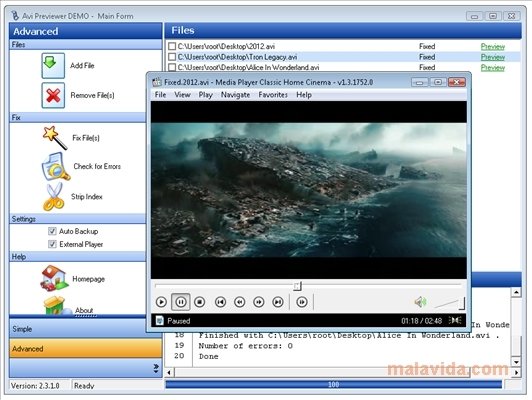532x400 pixels.
Task: Click the Remove File(s) label
Action: click(x=92, y=95)
